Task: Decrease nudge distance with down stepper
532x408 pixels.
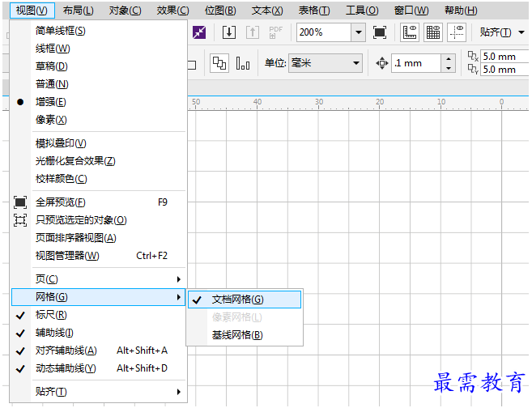Action: pyautogui.click(x=449, y=68)
